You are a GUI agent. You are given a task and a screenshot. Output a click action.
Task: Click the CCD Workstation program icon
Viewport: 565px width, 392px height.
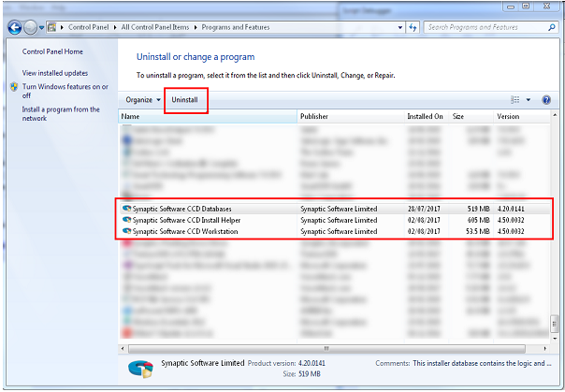point(127,231)
